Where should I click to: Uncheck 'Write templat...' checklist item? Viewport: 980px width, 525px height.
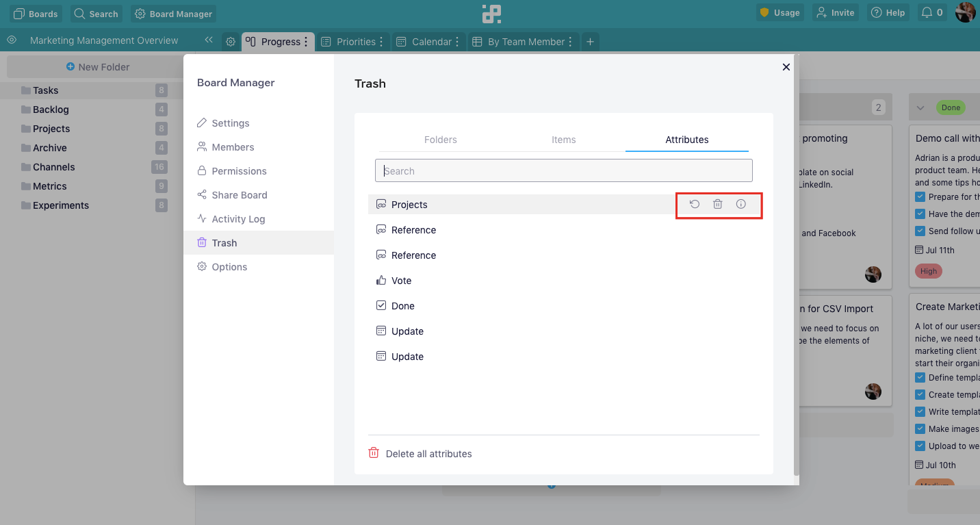[x=920, y=412]
